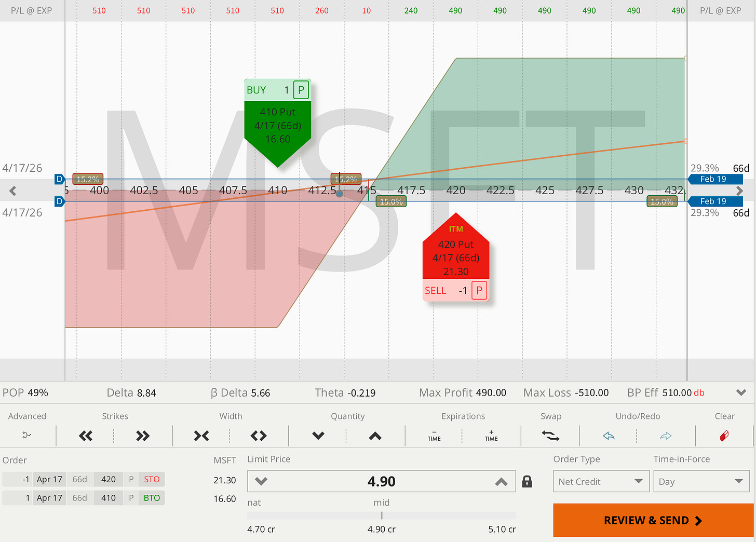Click STO action on the 420 leg

(152, 479)
